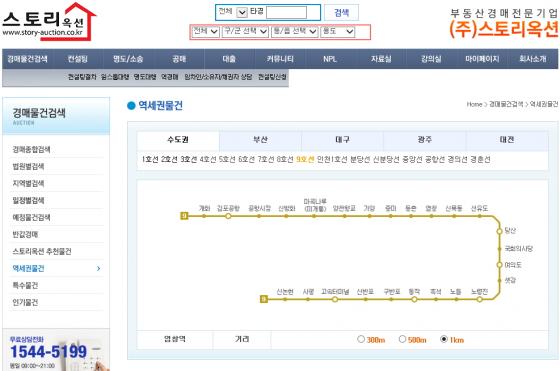This screenshot has height=371, width=560.
Task: Click the 양천향교 station dot on the line
Action: click(344, 216)
